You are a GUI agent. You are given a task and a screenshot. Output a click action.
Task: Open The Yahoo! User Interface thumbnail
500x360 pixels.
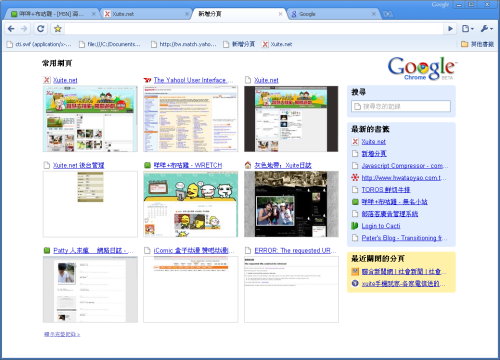point(191,119)
